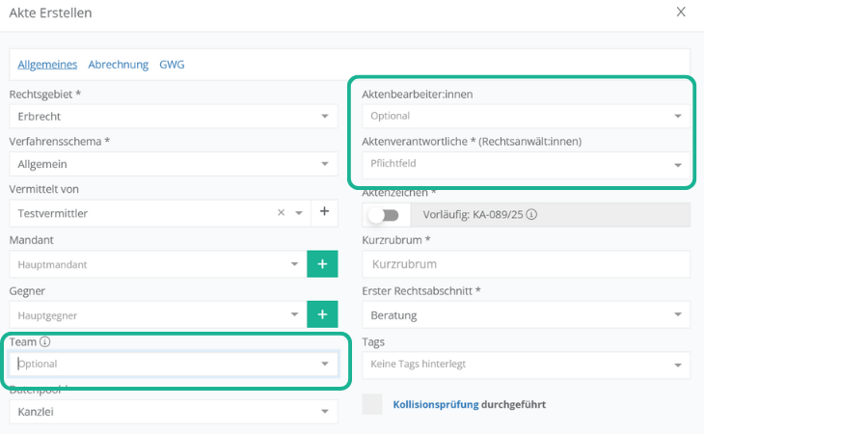868x434 pixels.
Task: Switch to the GWG tab
Action: click(x=172, y=65)
